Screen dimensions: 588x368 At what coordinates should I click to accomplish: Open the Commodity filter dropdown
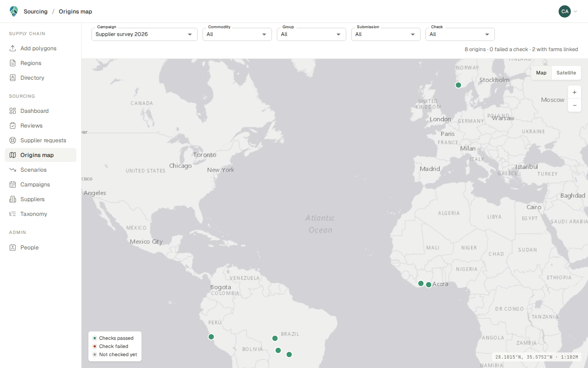coord(237,34)
